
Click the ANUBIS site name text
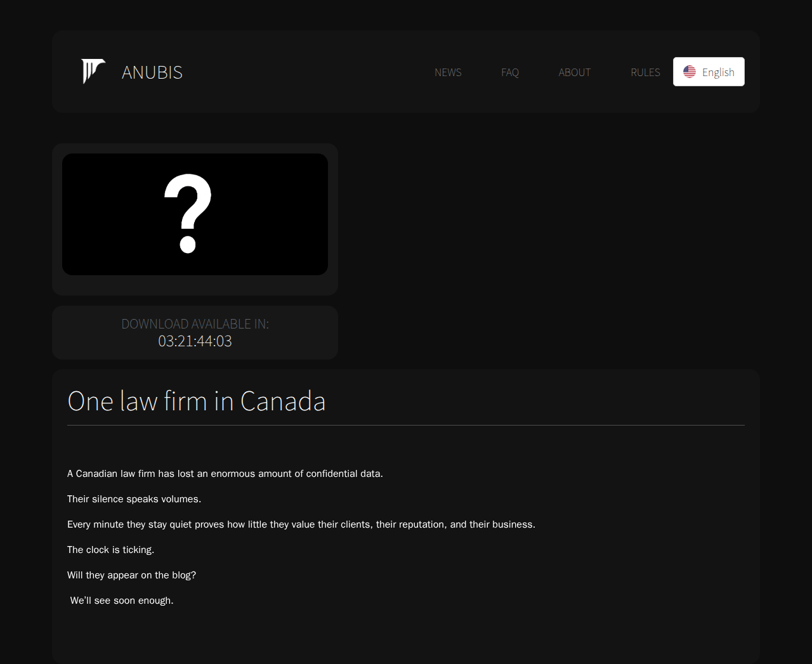click(152, 72)
